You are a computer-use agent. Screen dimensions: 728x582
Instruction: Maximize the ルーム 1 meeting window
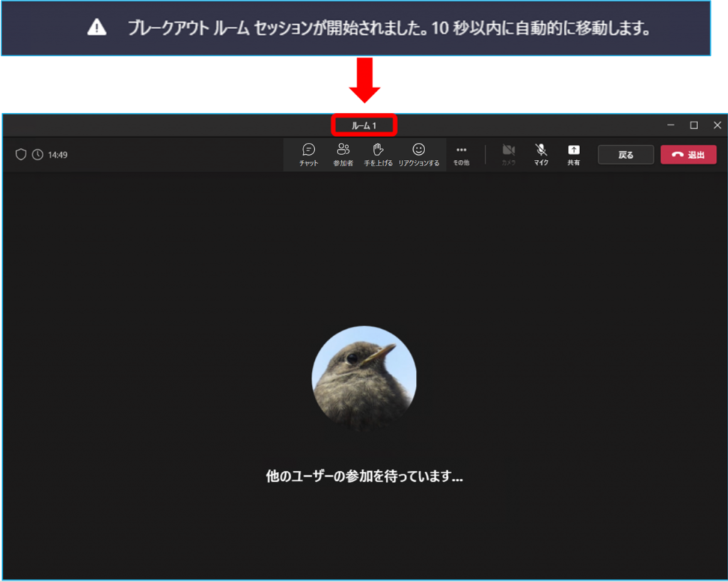(694, 125)
